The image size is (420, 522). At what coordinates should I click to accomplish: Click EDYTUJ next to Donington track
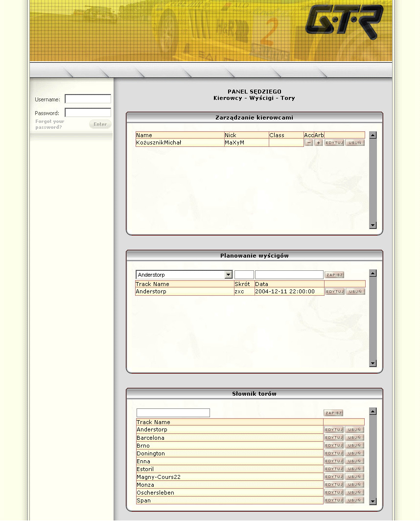(x=334, y=453)
